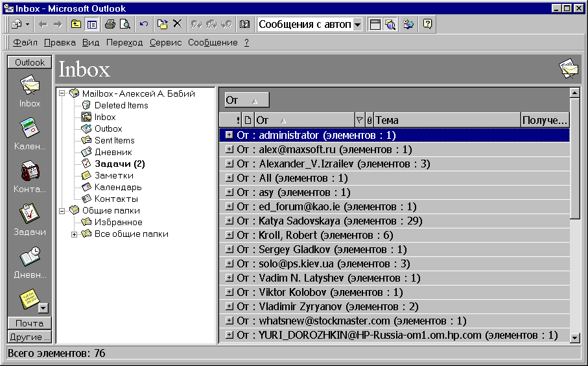The width and height of the screenshot is (588, 366).
Task: Select Deleted Items folder
Action: (121, 106)
